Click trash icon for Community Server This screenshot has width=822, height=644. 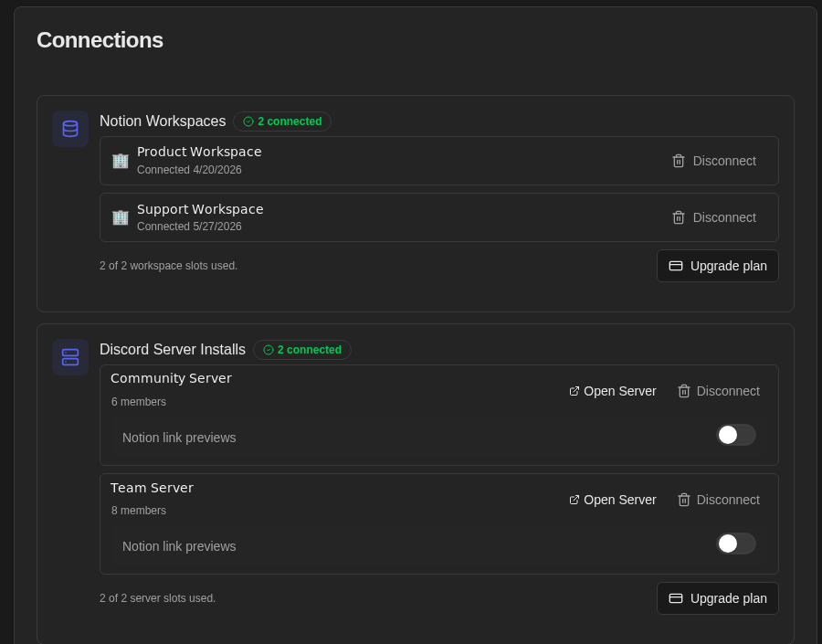pos(683,391)
